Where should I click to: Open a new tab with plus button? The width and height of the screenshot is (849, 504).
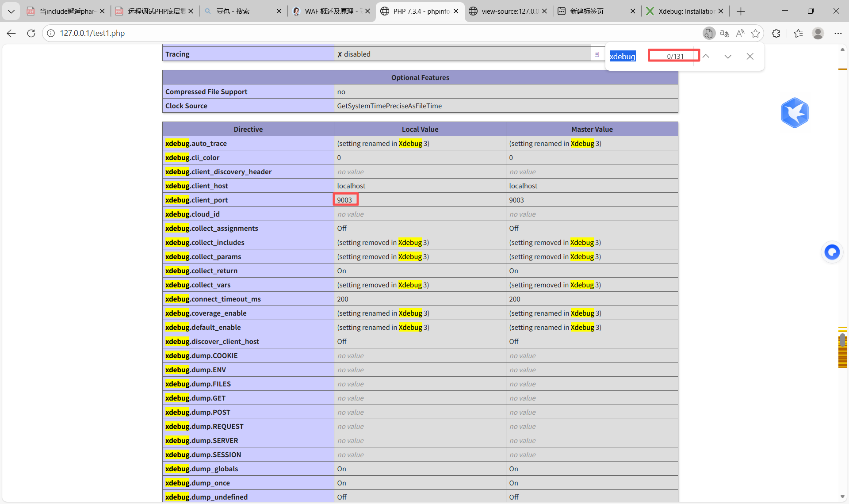pos(741,11)
